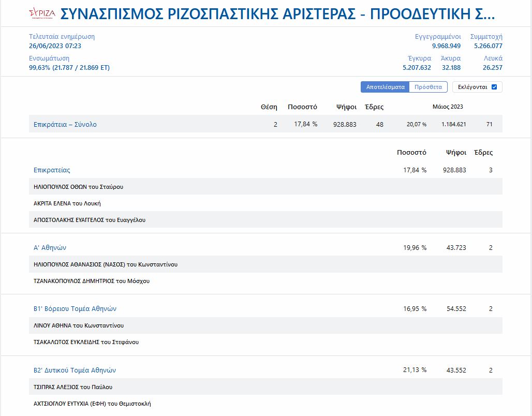Switch to the Πρόσθετα tab
The image size is (532, 416).
pyautogui.click(x=428, y=87)
